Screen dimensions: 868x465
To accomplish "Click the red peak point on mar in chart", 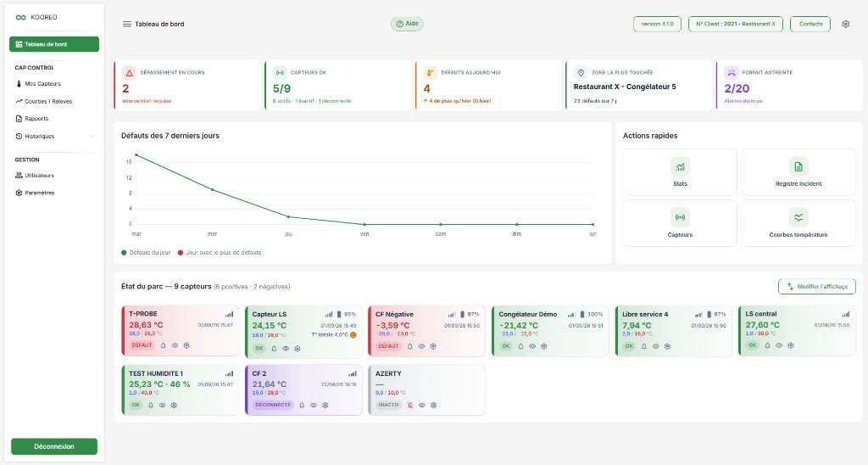I will pos(136,155).
